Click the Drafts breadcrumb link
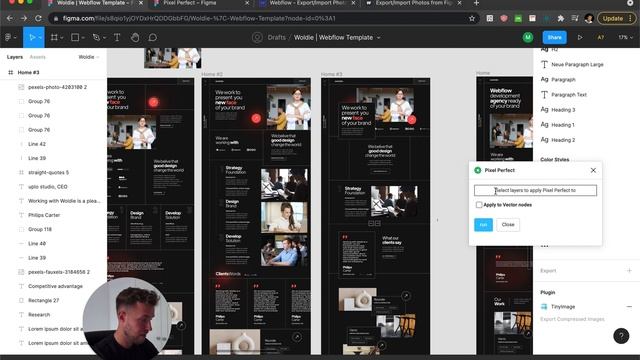The width and height of the screenshot is (640, 360). [276, 38]
